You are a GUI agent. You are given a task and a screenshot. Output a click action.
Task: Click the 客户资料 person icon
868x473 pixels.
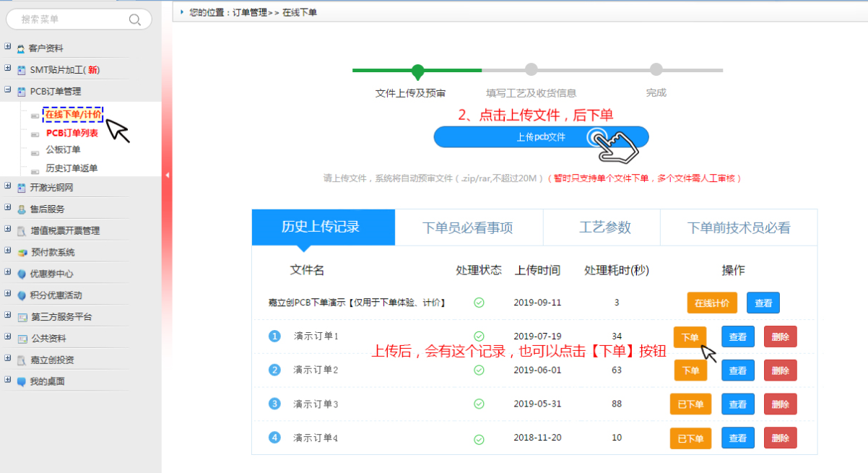point(21,49)
